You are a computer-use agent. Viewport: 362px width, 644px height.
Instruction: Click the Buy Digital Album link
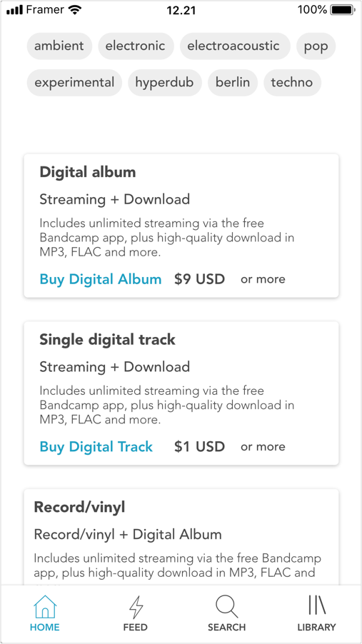101,279
